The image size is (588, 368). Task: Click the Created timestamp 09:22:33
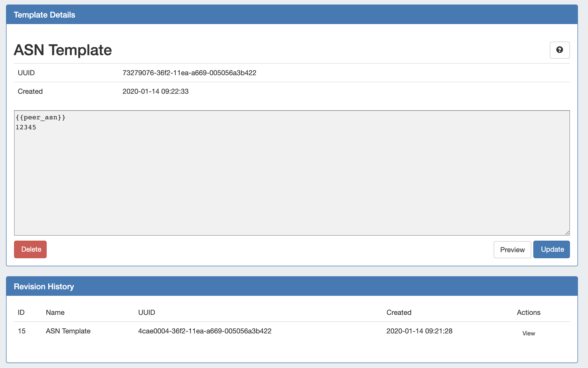click(155, 91)
